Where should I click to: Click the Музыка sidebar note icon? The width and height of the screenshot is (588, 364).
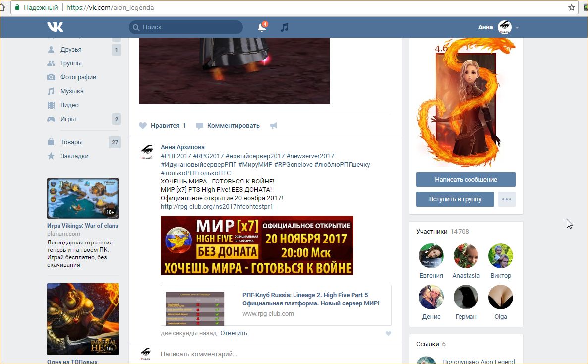click(x=51, y=91)
